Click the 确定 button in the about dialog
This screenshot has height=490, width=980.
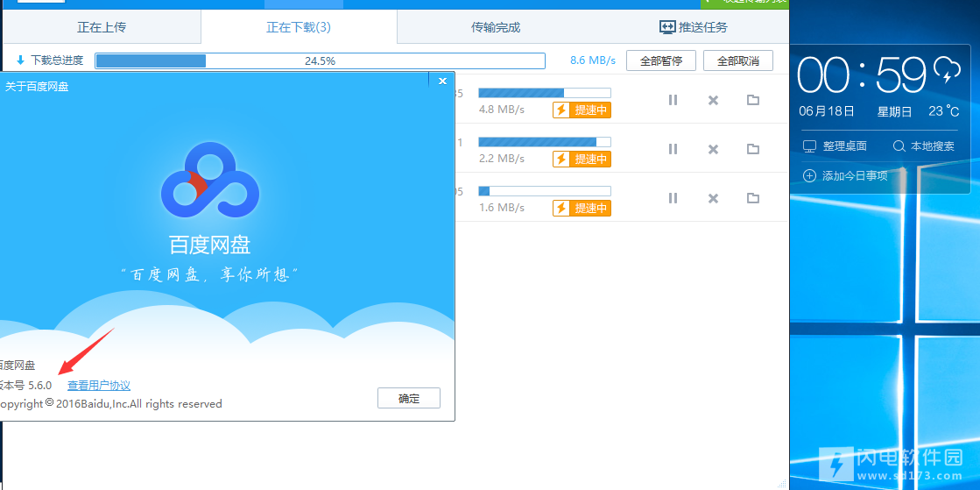(x=409, y=399)
